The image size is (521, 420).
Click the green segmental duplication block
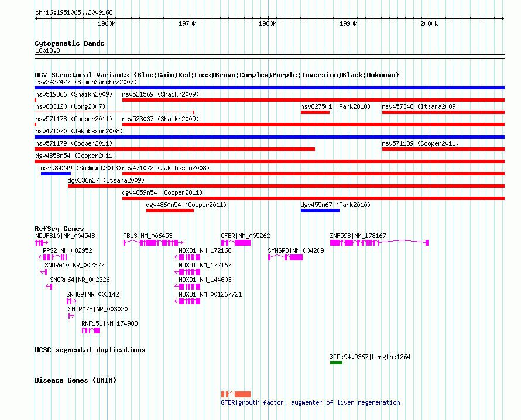[x=336, y=363]
